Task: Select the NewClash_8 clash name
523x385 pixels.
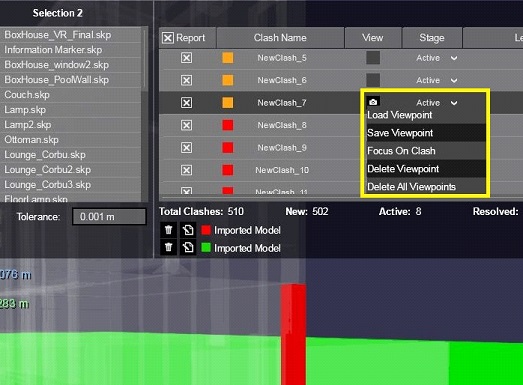Action: coord(282,125)
